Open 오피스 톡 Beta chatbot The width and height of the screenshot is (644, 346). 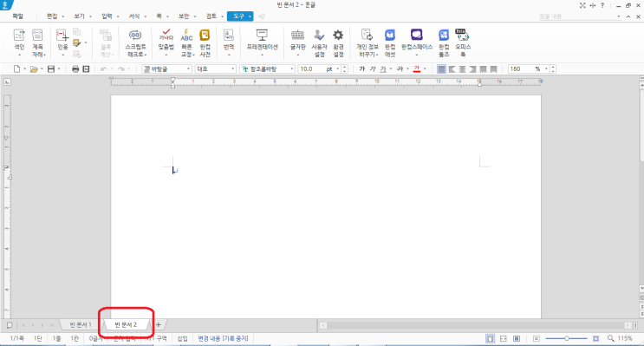pyautogui.click(x=463, y=42)
